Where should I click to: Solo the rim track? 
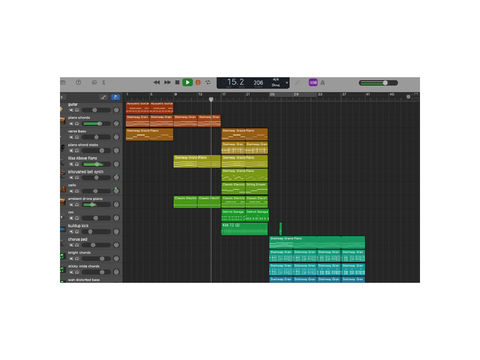pyautogui.click(x=77, y=218)
